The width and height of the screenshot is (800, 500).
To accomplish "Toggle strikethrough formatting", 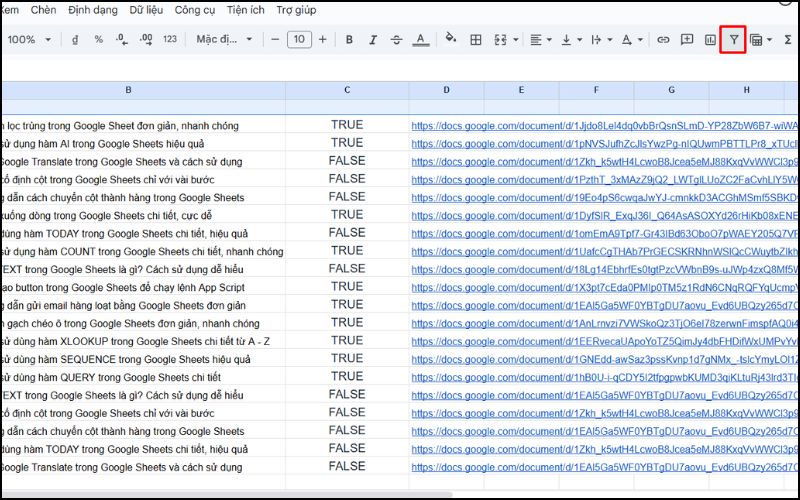I will [397, 40].
